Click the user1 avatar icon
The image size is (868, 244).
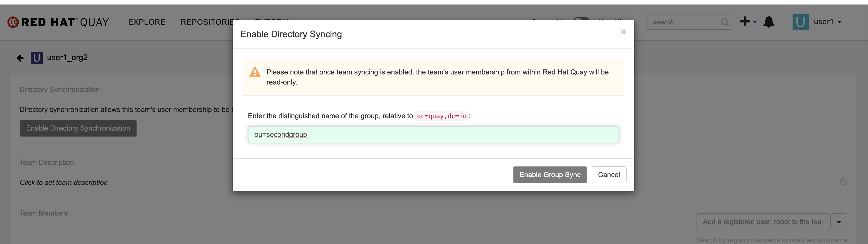click(800, 22)
